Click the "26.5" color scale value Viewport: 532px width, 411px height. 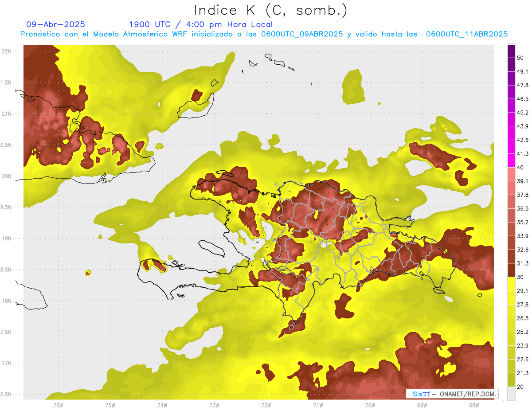523,318
